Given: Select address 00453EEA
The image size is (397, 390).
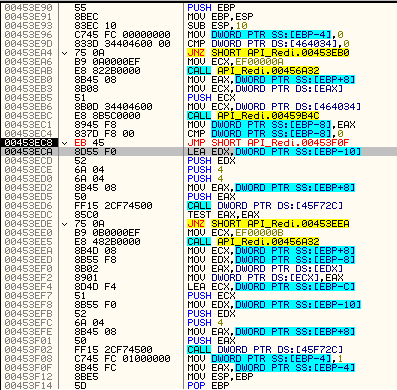Looking at the screenshot, I should (28, 250).
